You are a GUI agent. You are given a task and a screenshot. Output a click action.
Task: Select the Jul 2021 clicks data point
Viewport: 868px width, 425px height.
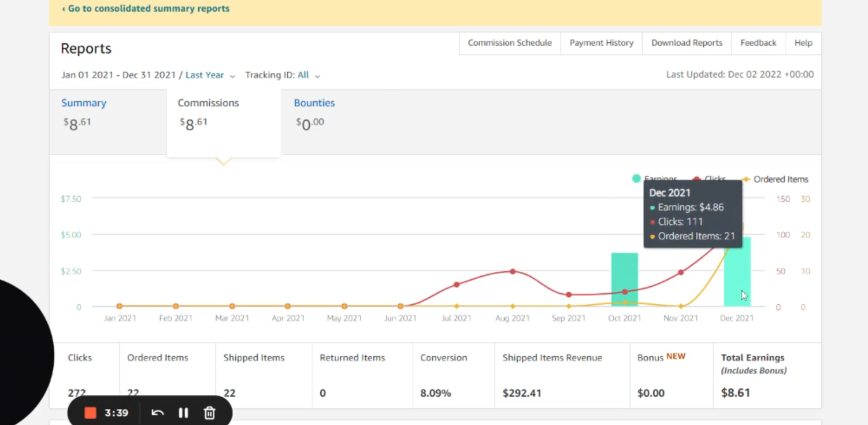pos(457,284)
